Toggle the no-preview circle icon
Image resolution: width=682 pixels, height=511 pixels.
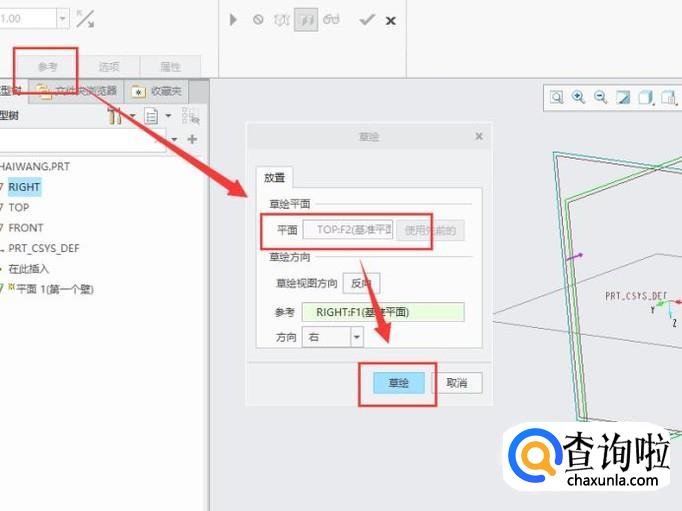tap(258, 20)
